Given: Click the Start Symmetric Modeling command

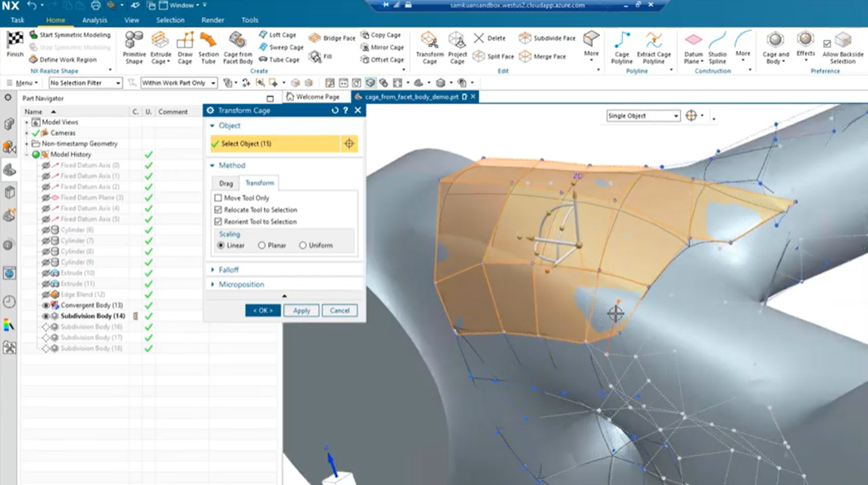Looking at the screenshot, I should tap(70, 35).
